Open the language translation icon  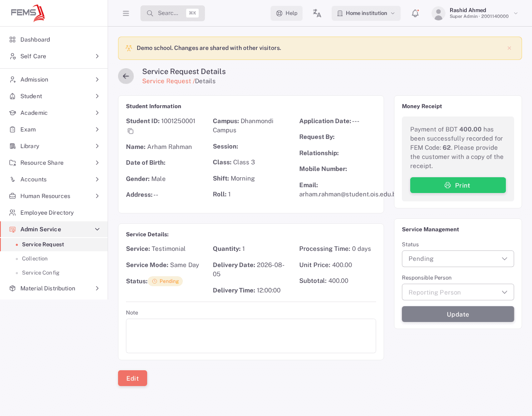pyautogui.click(x=317, y=13)
